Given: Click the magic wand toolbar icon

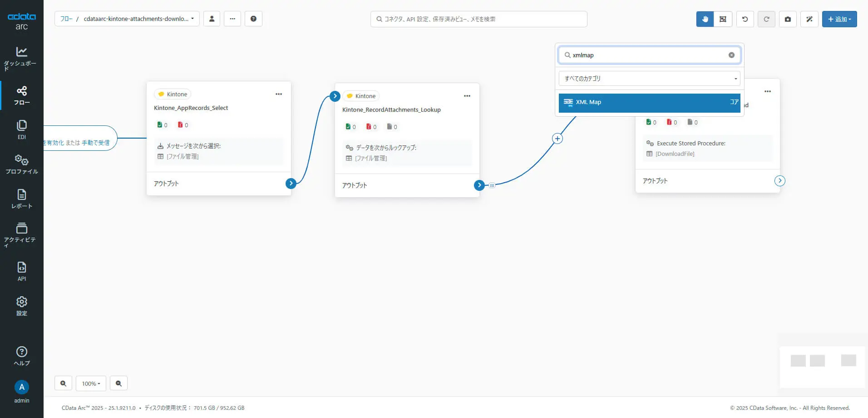Looking at the screenshot, I should pyautogui.click(x=809, y=19).
